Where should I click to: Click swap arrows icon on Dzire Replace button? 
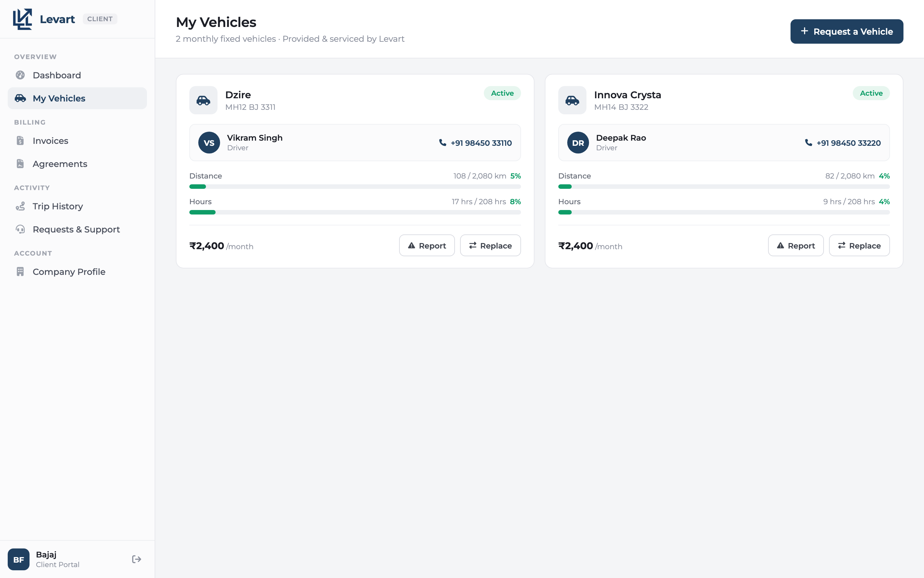(473, 245)
